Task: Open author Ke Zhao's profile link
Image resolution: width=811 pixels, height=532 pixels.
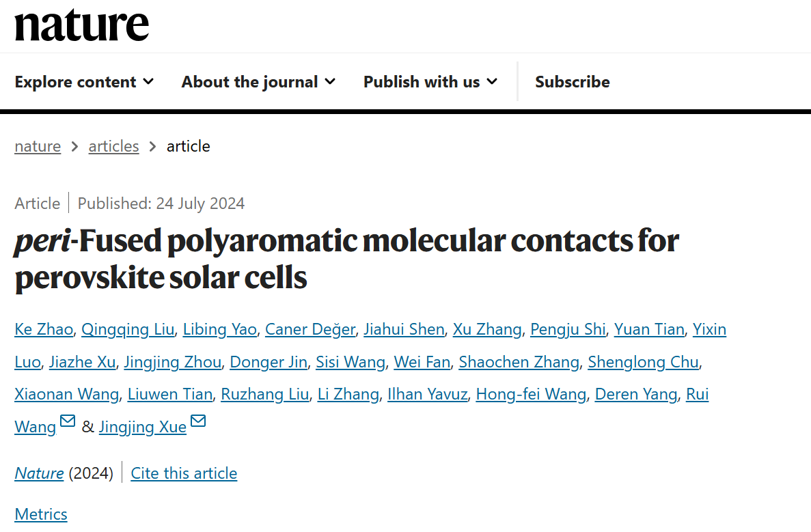Action: pos(44,329)
